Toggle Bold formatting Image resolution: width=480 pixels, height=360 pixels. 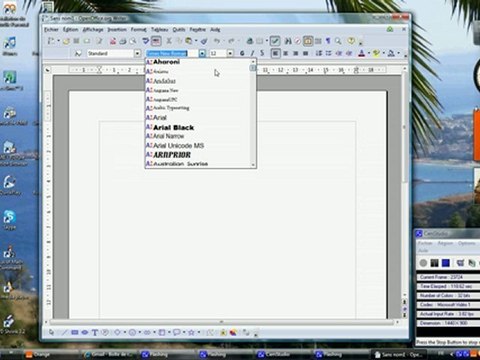tap(242, 53)
